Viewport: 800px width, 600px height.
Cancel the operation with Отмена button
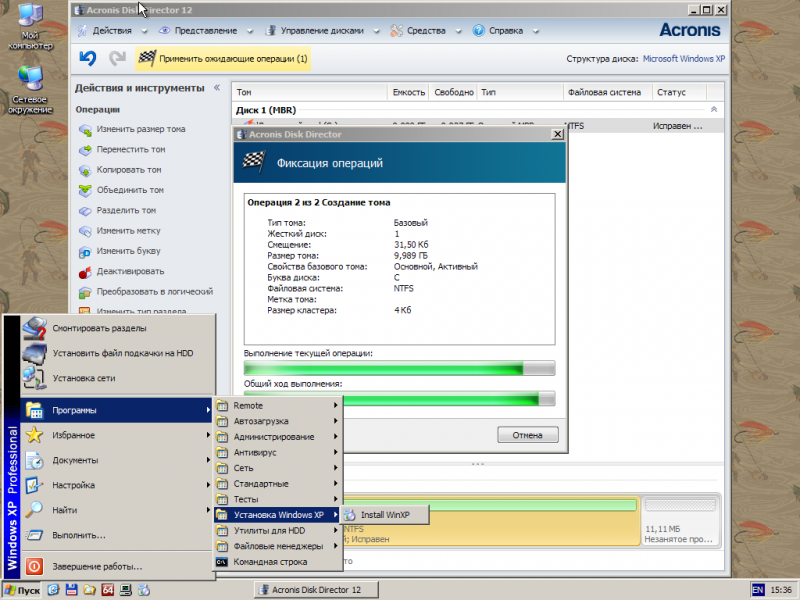click(528, 435)
